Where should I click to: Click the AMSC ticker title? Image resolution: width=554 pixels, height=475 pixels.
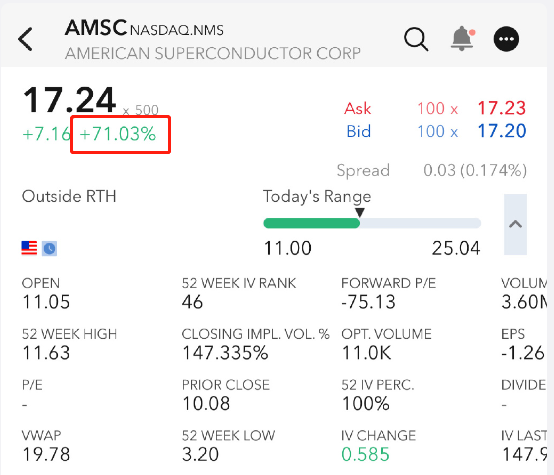click(96, 28)
